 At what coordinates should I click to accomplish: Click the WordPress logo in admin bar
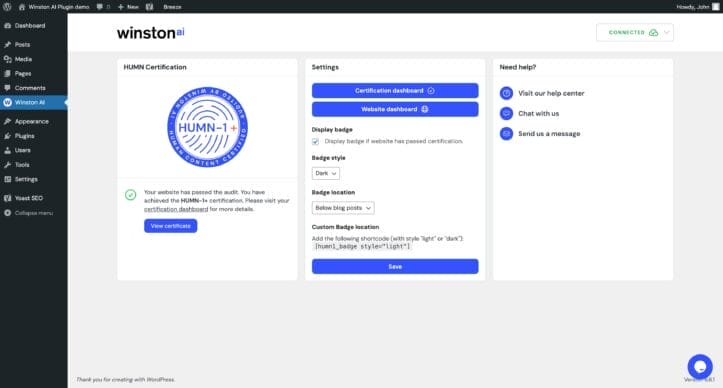[x=7, y=6]
